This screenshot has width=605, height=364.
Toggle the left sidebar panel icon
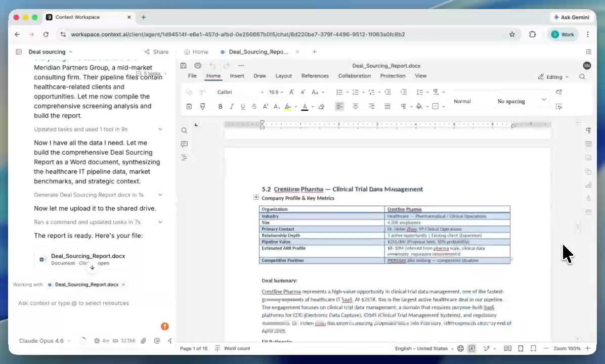pos(19,52)
